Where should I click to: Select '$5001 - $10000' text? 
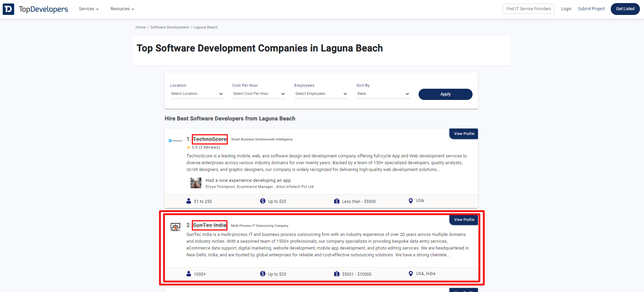coord(357,274)
